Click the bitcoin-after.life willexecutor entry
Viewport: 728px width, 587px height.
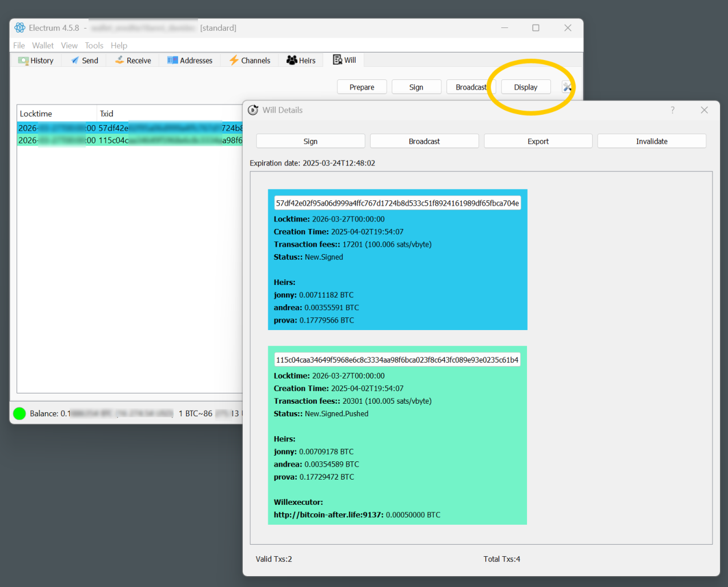pyautogui.click(x=357, y=514)
